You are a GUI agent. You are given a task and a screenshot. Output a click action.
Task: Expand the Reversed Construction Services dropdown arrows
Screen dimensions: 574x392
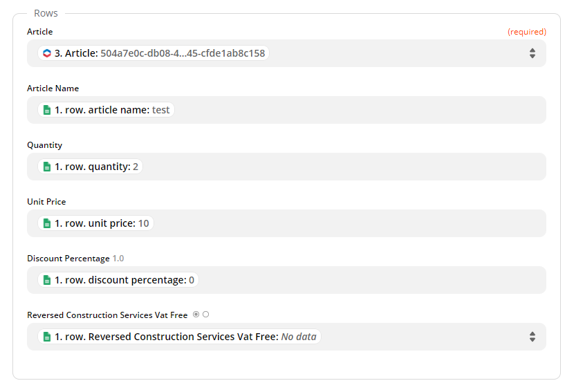(x=532, y=337)
